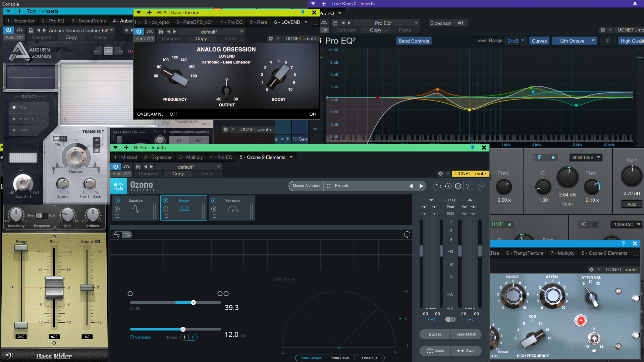644x362 pixels.
Task: Toggle Maximizer module power
Action: tap(214, 200)
